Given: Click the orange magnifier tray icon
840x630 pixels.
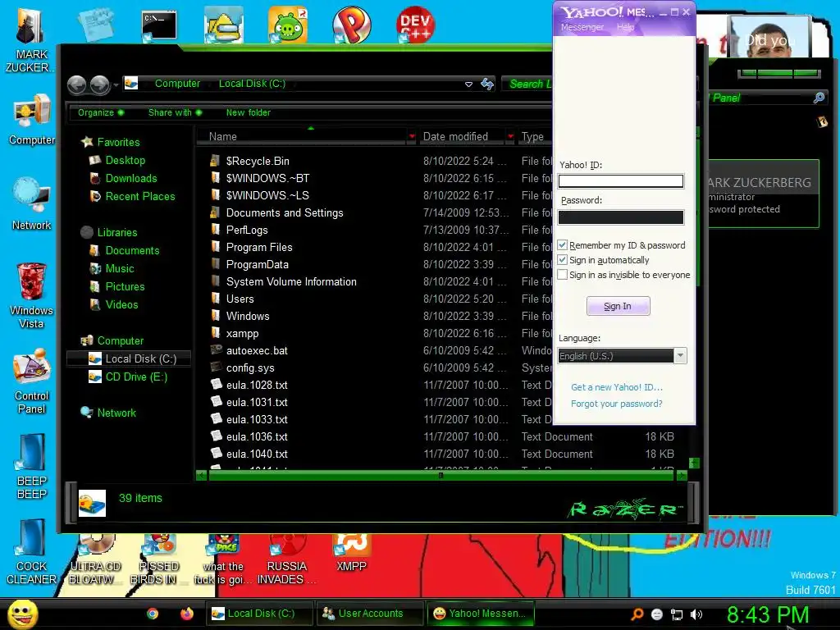Looking at the screenshot, I should pos(637,614).
